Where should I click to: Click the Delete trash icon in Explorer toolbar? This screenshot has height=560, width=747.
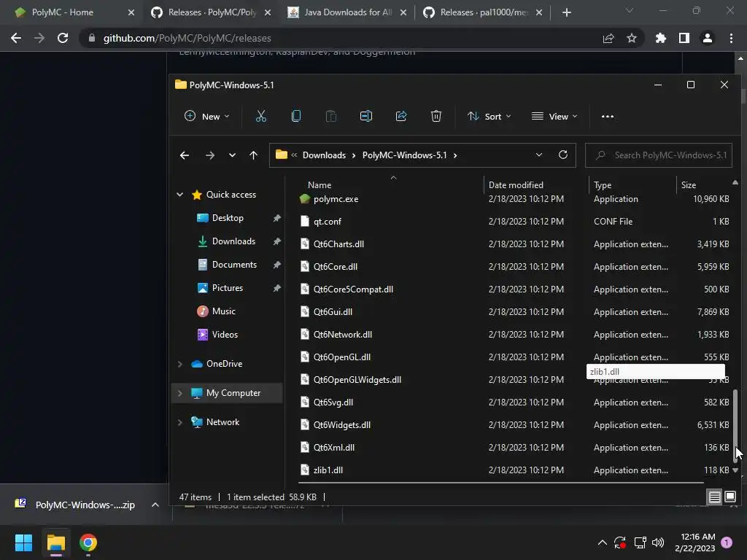coord(436,116)
